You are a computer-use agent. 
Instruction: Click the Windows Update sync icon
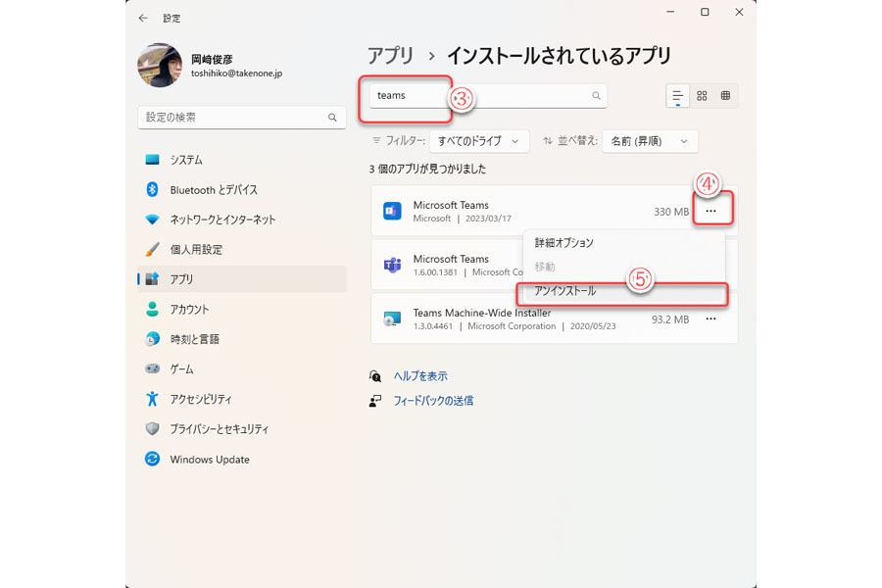pyautogui.click(x=153, y=460)
